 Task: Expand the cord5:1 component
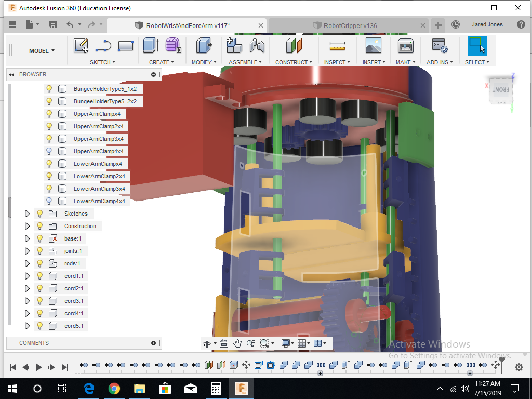[27, 326]
